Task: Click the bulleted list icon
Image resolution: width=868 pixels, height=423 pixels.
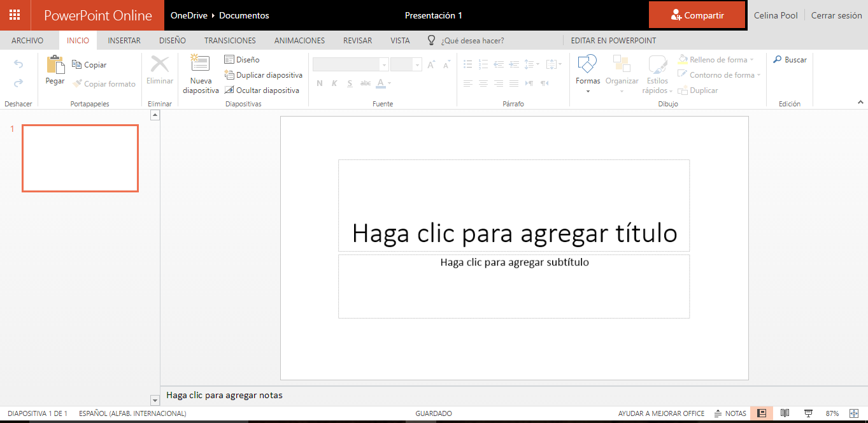Action: coord(468,64)
